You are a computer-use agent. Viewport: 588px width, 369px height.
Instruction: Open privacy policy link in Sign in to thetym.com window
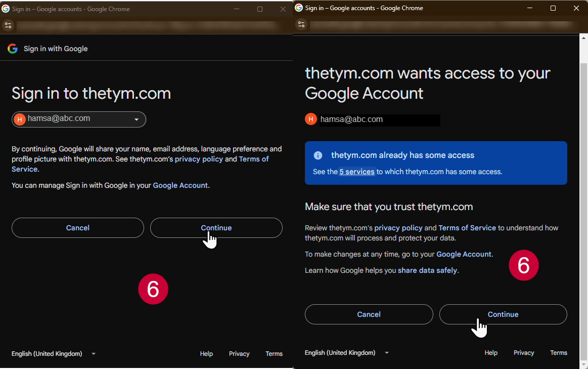pos(199,159)
